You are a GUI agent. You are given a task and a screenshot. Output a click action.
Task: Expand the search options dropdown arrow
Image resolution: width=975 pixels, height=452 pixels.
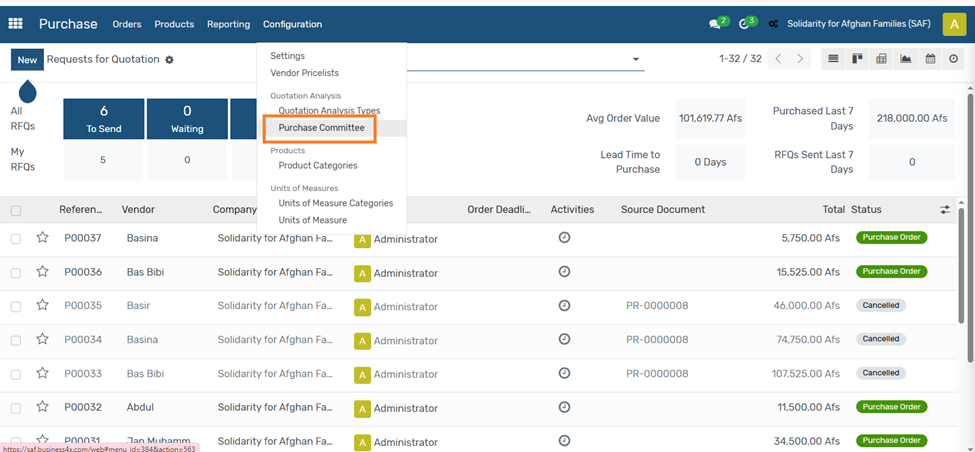point(635,60)
